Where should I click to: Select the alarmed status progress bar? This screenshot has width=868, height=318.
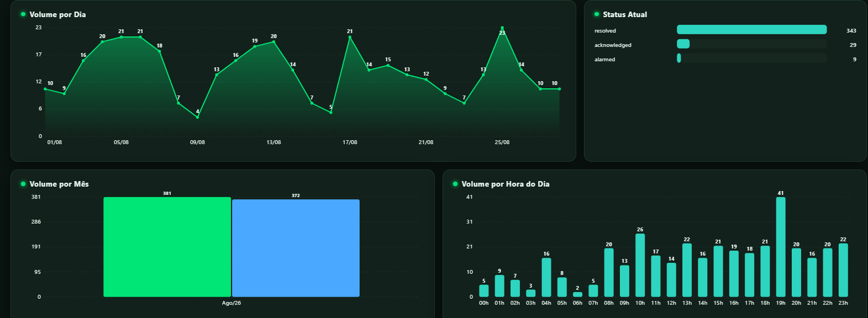pos(751,59)
